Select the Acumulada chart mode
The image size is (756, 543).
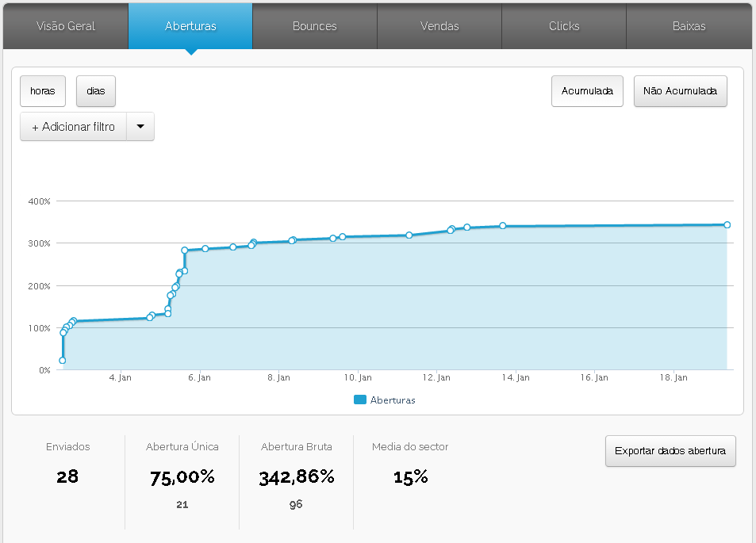tap(587, 91)
